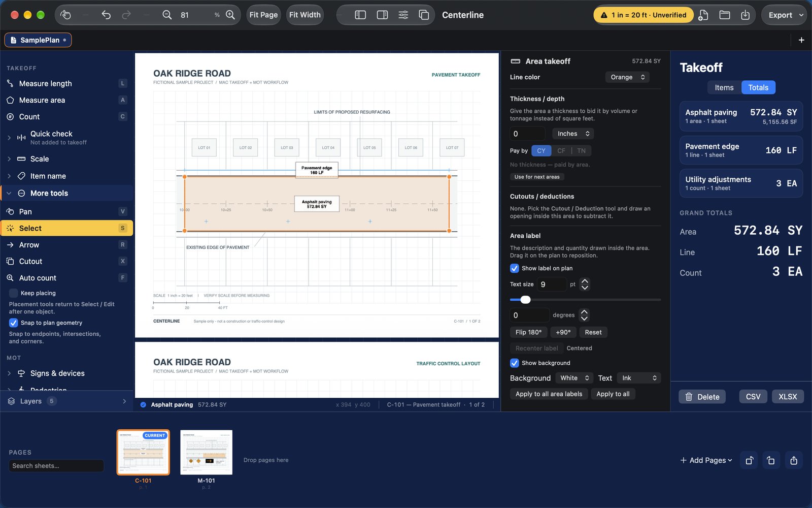Open the SamplePlan document tab
The width and height of the screenshot is (812, 508).
point(38,40)
